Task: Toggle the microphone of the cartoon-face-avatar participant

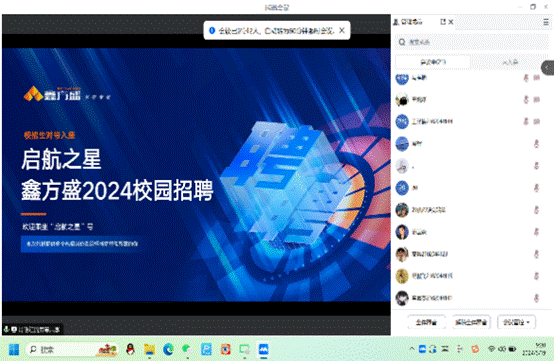Action: [536, 254]
